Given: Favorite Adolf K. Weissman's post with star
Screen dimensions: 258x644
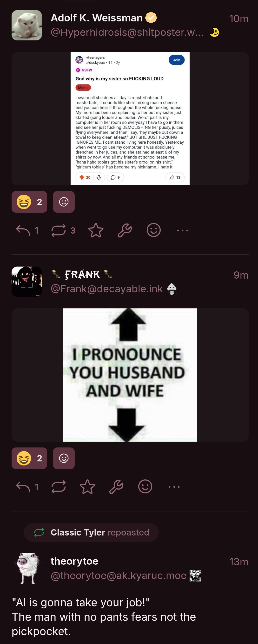Looking at the screenshot, I should click(x=96, y=230).
